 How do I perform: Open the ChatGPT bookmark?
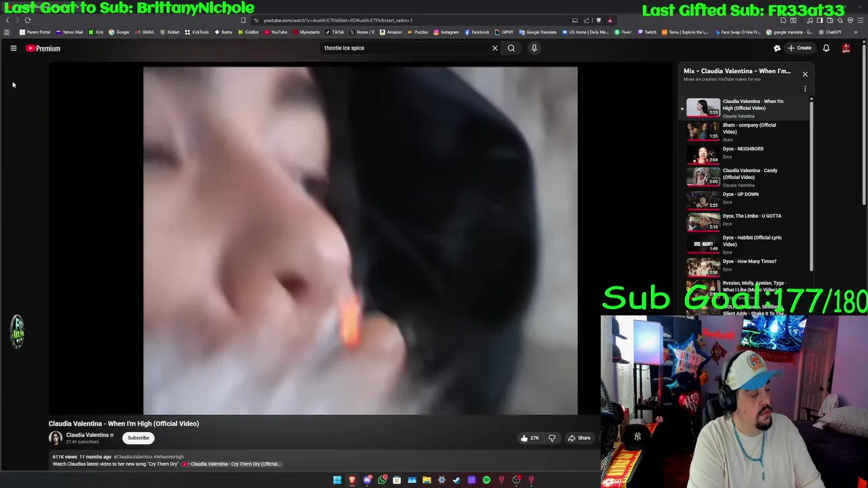pos(830,32)
